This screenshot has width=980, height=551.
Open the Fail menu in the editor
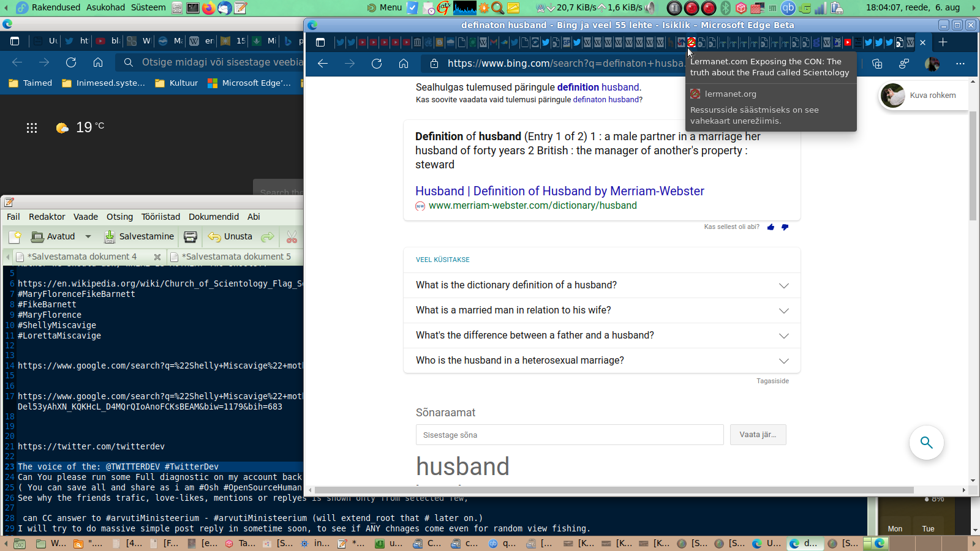(13, 217)
